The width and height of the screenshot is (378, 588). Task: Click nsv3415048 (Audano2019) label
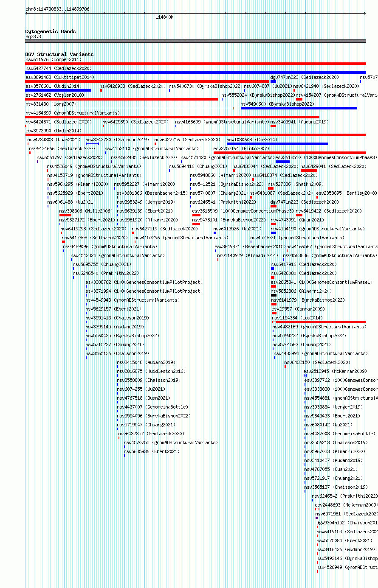coord(147,362)
